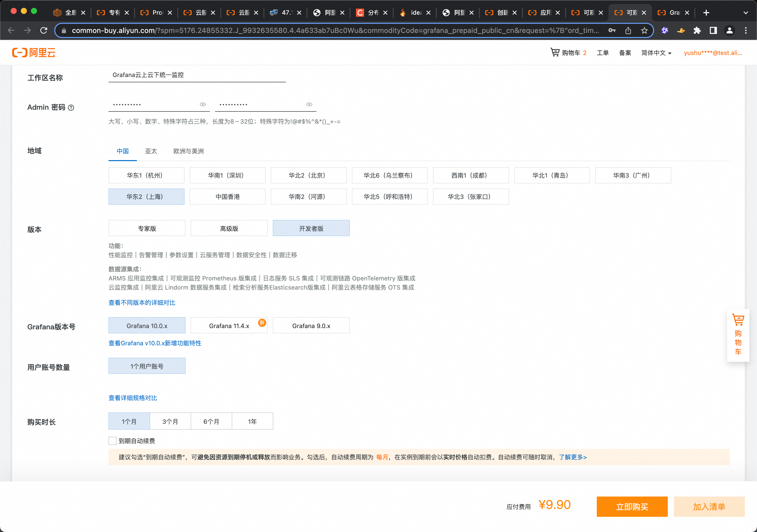Viewport: 757px width, 532px height.
Task: Choose region 华东2（上海）
Action: (x=146, y=197)
